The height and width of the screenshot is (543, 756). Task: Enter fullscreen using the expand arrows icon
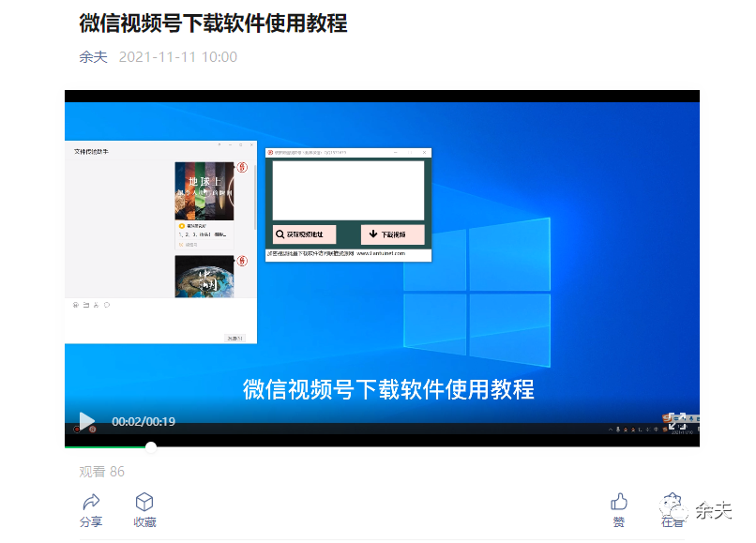(677, 421)
